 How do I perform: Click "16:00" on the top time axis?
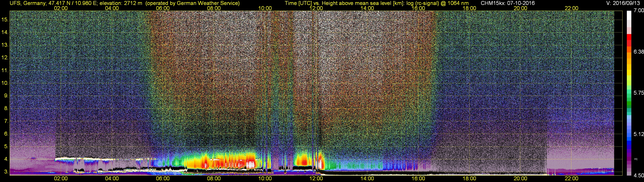(x=418, y=8)
